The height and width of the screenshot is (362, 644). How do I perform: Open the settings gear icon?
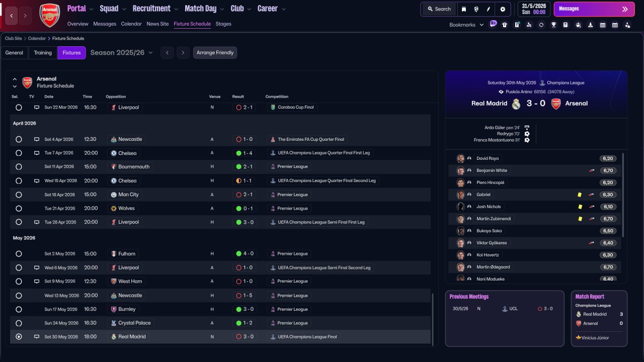pyautogui.click(x=503, y=9)
